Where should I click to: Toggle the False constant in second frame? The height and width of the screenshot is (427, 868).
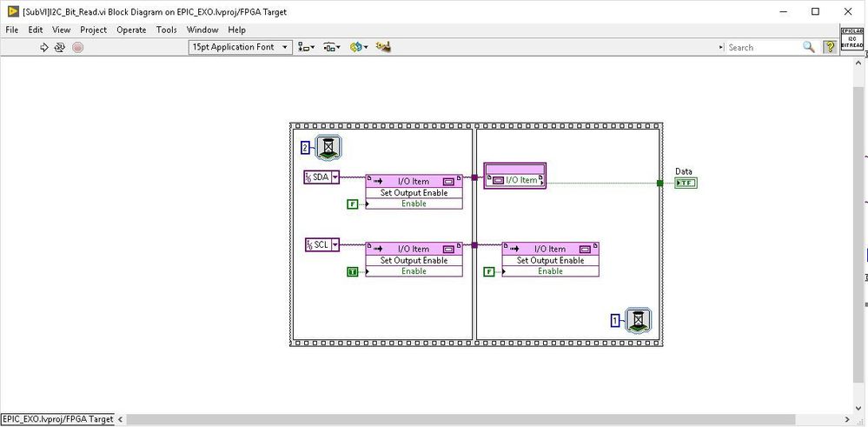pyautogui.click(x=489, y=271)
